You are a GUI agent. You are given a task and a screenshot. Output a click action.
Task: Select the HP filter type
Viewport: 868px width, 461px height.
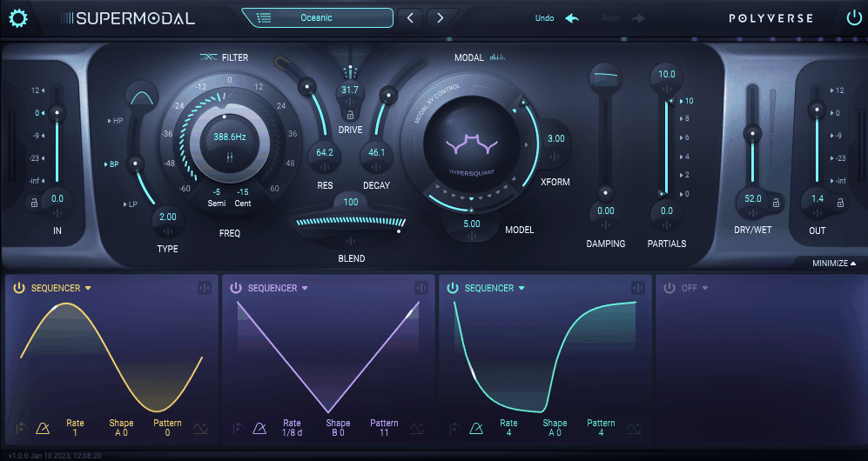pos(117,121)
